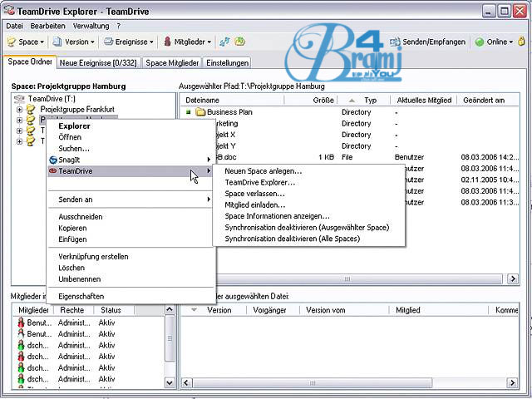Sort file list by Typ column

[x=364, y=100]
